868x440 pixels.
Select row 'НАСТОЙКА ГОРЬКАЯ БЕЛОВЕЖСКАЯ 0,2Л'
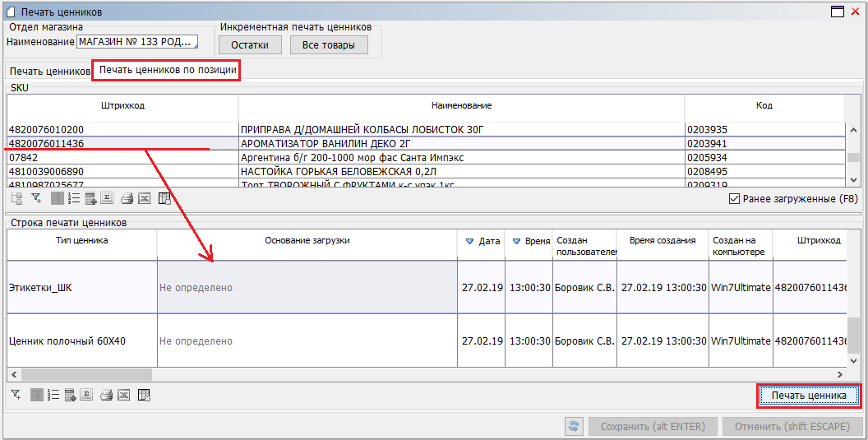460,171
